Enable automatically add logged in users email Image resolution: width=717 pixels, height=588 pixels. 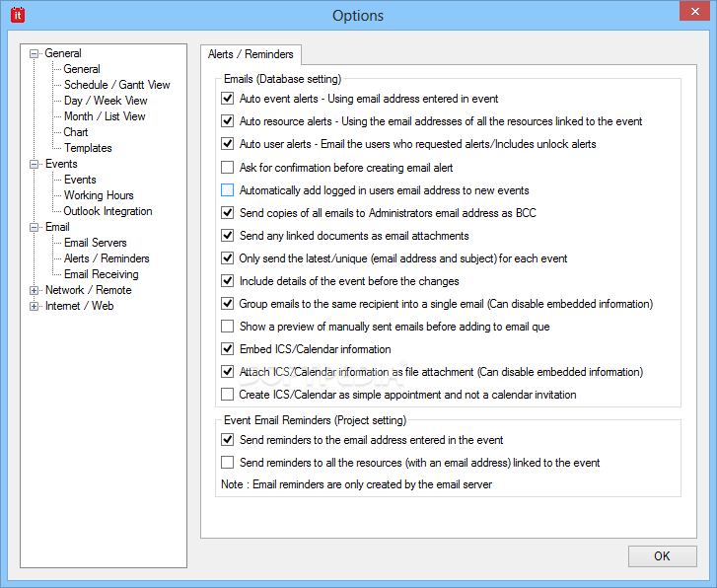(x=227, y=190)
